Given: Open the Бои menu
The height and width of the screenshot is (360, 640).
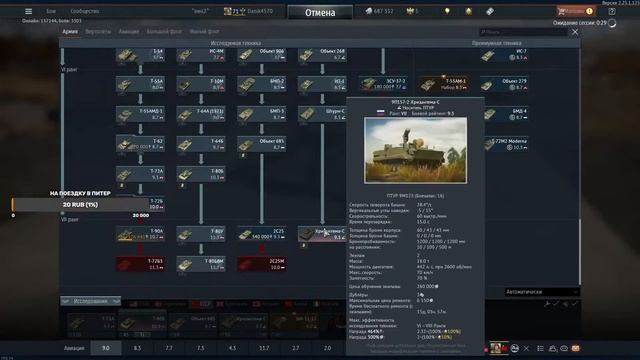Looking at the screenshot, I should (51, 11).
